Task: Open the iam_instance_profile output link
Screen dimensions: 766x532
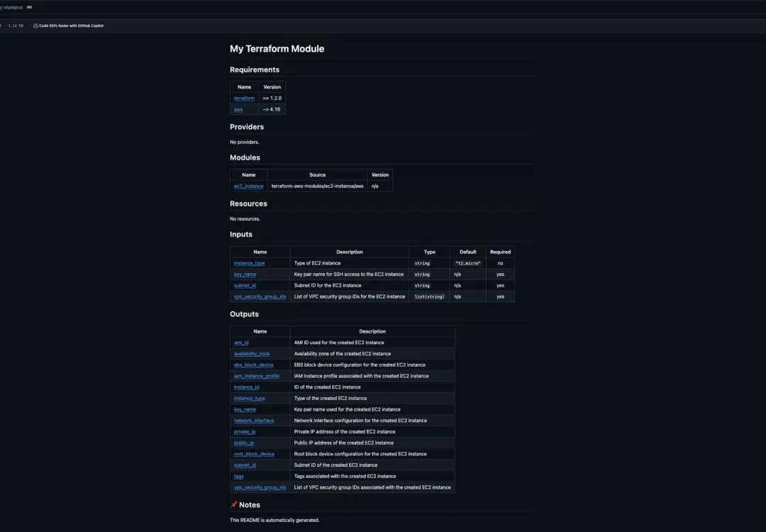Action: [x=257, y=376]
